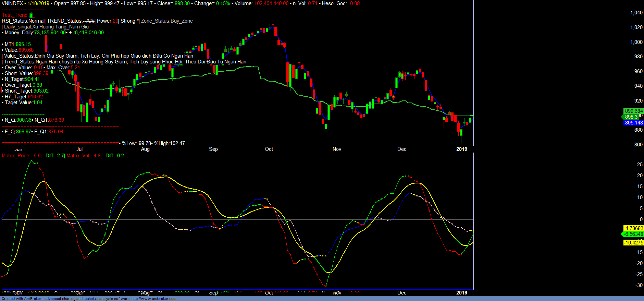Click Dec label below the indicator panel

pos(401,293)
